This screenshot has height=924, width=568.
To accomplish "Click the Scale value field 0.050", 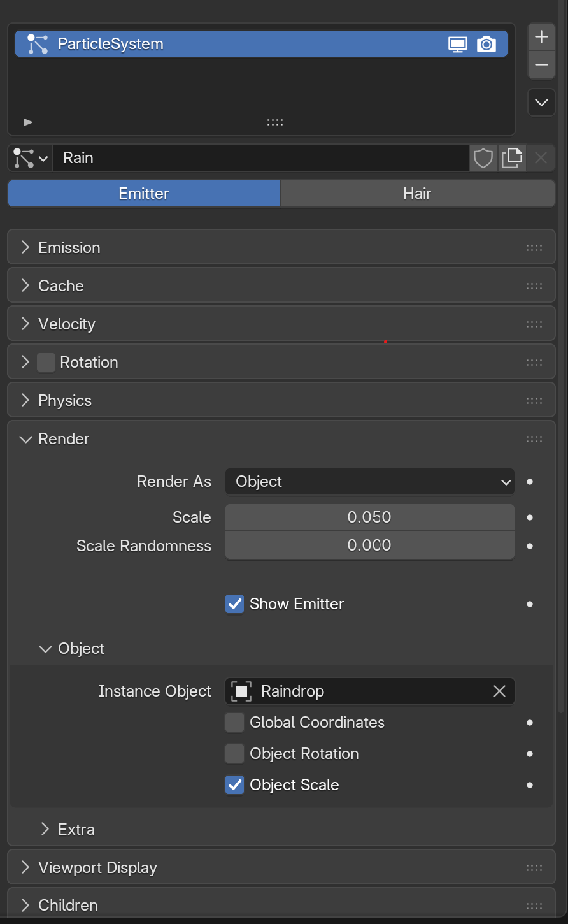I will [x=370, y=517].
